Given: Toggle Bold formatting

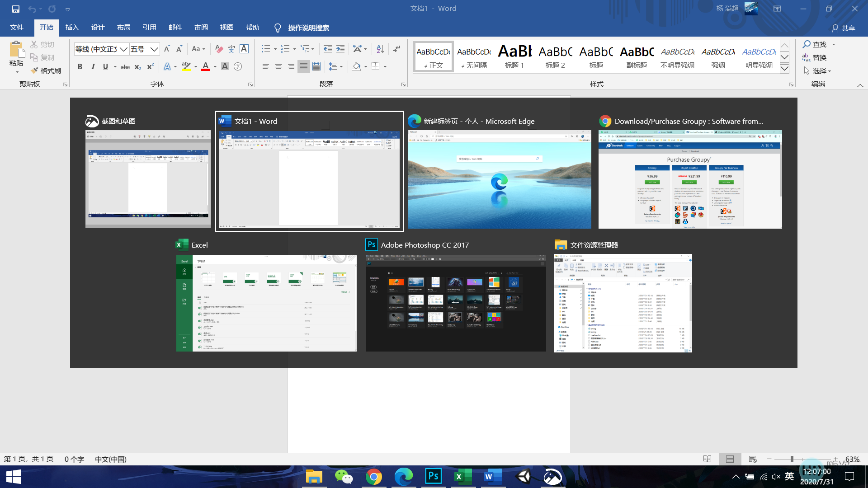Looking at the screenshot, I should pyautogui.click(x=80, y=66).
